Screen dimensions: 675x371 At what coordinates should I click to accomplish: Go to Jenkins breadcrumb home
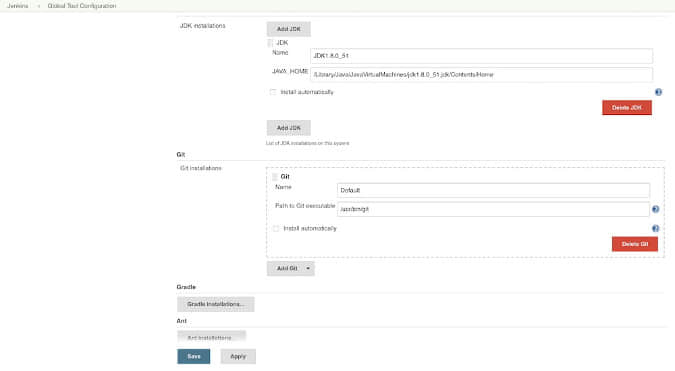(x=17, y=6)
